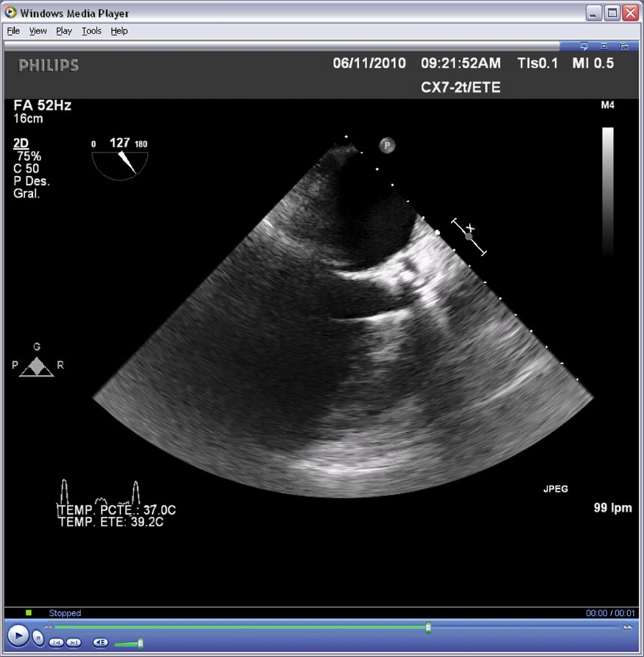Click the volume slider handle

point(140,643)
